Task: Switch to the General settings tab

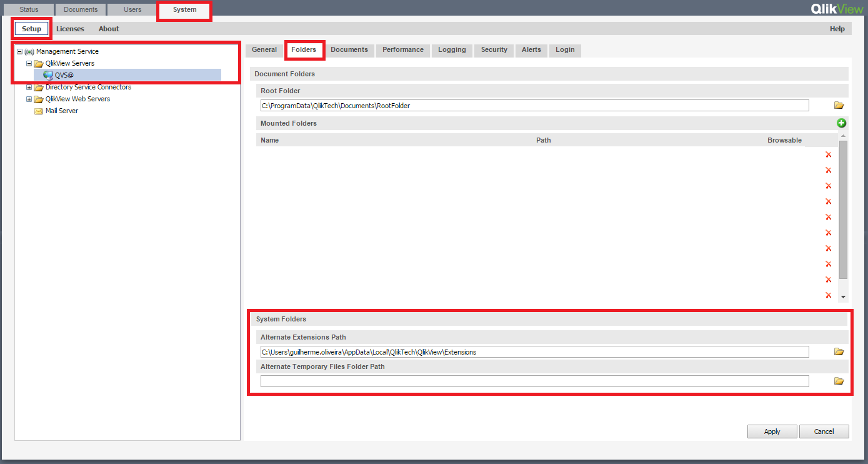Action: [264, 50]
